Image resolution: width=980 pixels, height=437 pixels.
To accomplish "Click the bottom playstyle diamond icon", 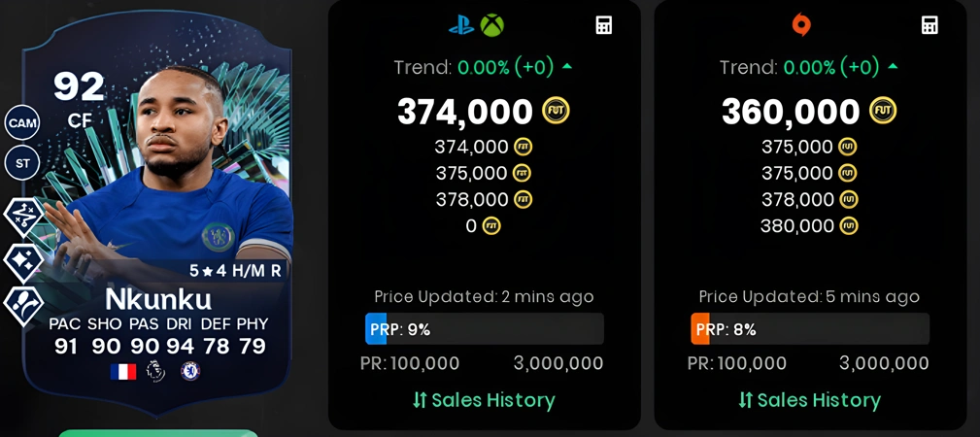I will 23,306.
